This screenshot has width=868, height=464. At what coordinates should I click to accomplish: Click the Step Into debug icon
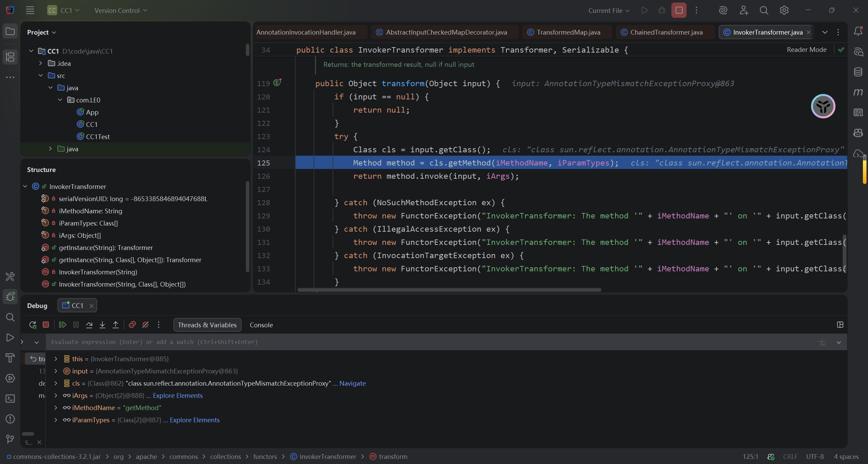[x=102, y=325]
